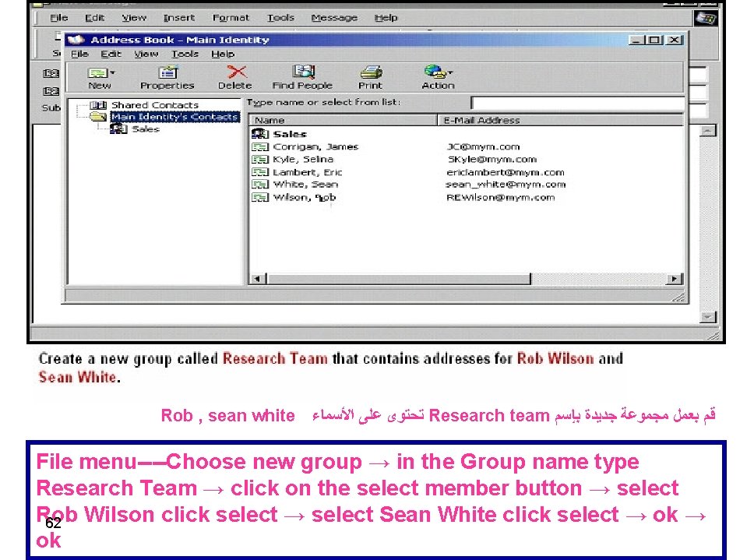Click the Print toolbar icon
The height and width of the screenshot is (560, 747).
click(x=371, y=72)
